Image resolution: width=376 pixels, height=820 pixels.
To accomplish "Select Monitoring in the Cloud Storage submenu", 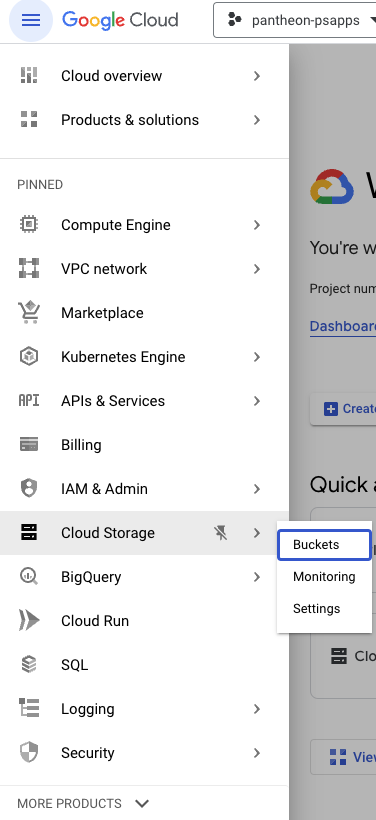I will click(x=324, y=576).
